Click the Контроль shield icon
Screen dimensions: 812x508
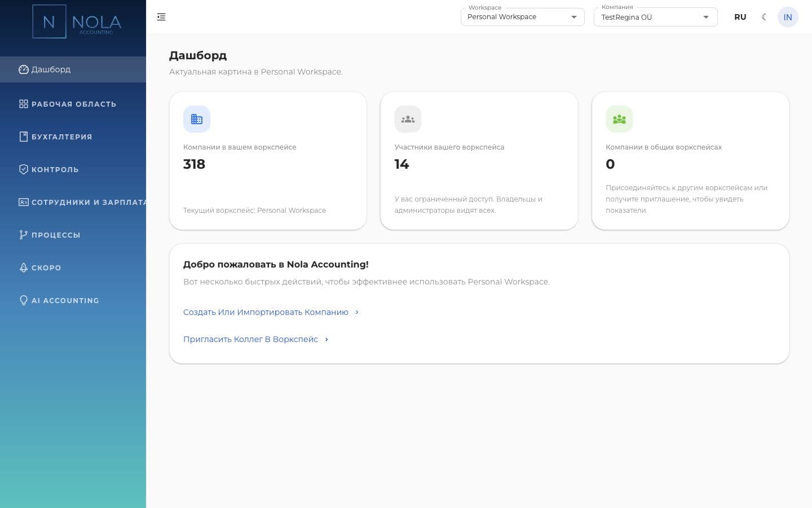(23, 169)
